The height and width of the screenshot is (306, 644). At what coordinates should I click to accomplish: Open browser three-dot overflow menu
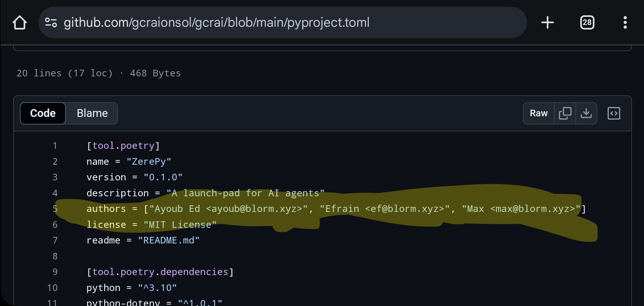coord(625,23)
